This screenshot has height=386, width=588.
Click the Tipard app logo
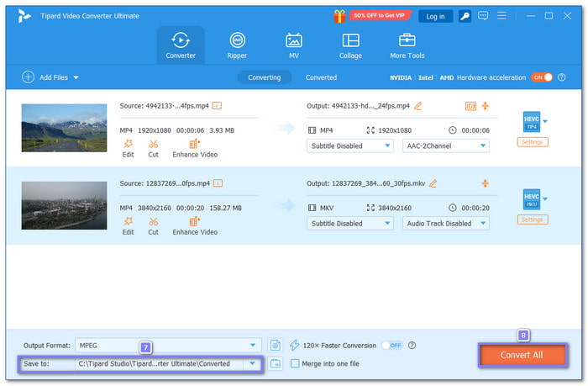tap(24, 16)
